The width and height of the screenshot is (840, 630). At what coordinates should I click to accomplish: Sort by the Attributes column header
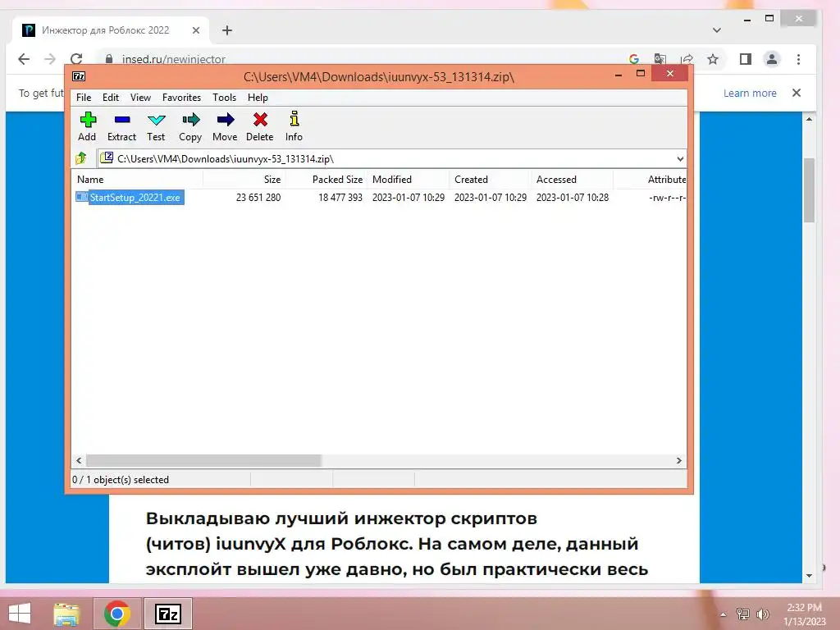[x=650, y=180]
